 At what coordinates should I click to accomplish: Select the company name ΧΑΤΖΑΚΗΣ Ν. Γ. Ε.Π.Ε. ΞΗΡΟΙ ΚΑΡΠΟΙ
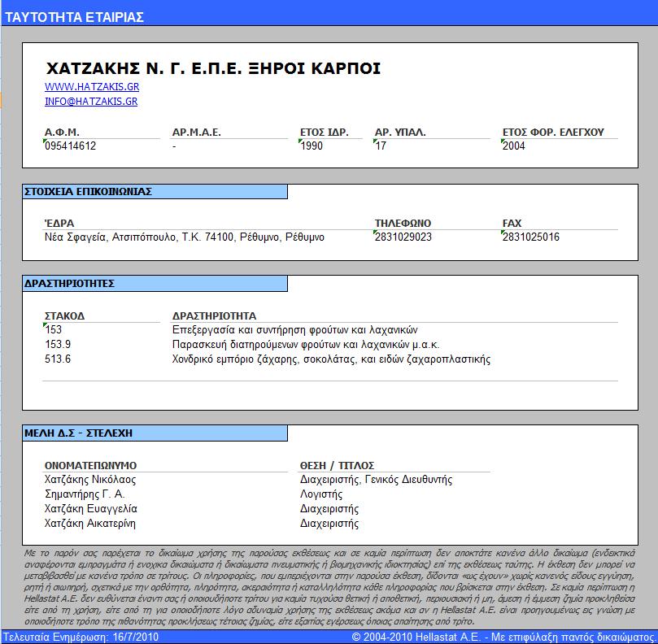coord(213,68)
